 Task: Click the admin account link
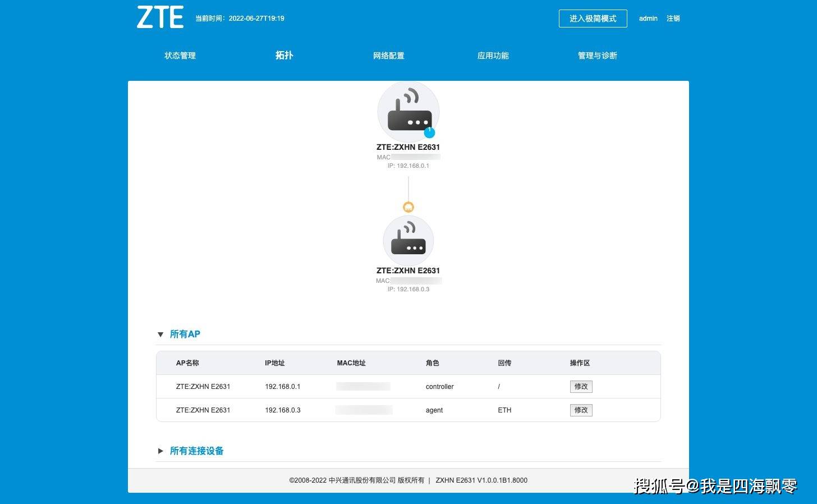tap(648, 19)
